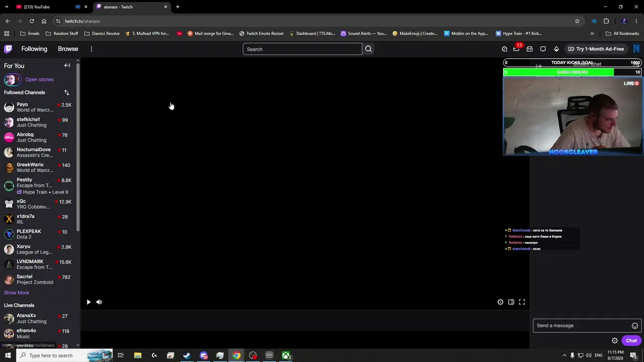Go to the Following tab
The image size is (644, 362).
34,49
